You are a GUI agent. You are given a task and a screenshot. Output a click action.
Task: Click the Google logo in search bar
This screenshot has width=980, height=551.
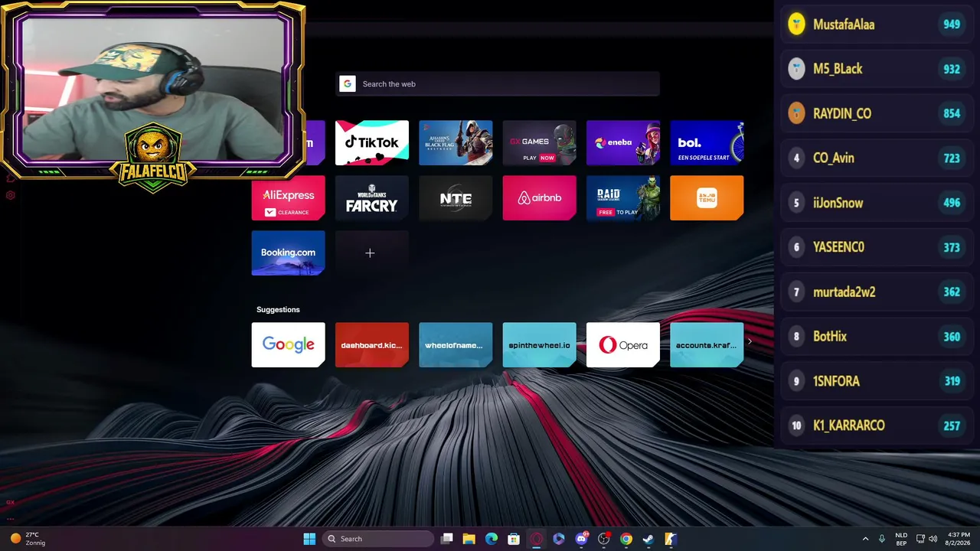click(348, 84)
